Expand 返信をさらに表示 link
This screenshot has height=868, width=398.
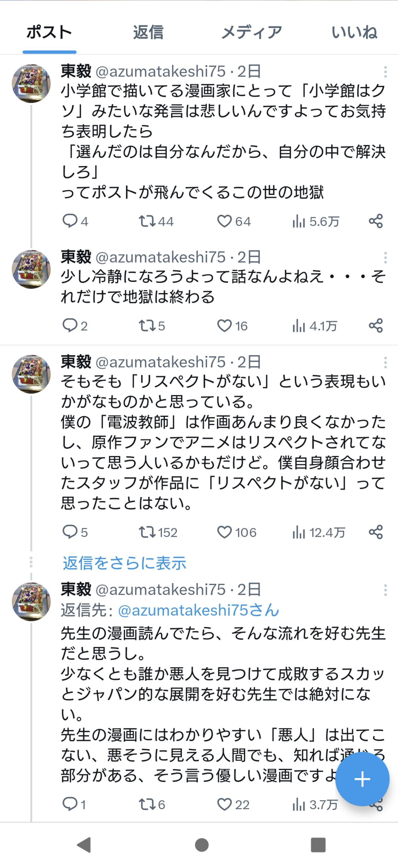pos(124,563)
